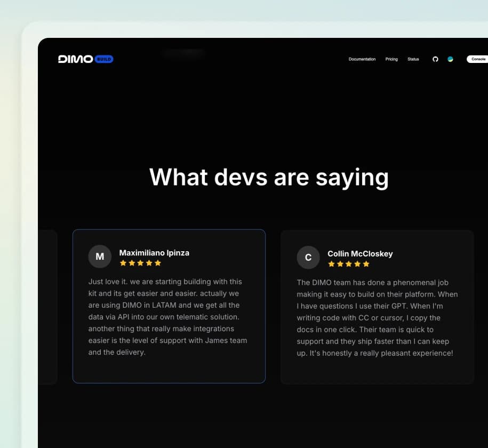
Task: Click the blue BUILD badge
Action: (104, 59)
